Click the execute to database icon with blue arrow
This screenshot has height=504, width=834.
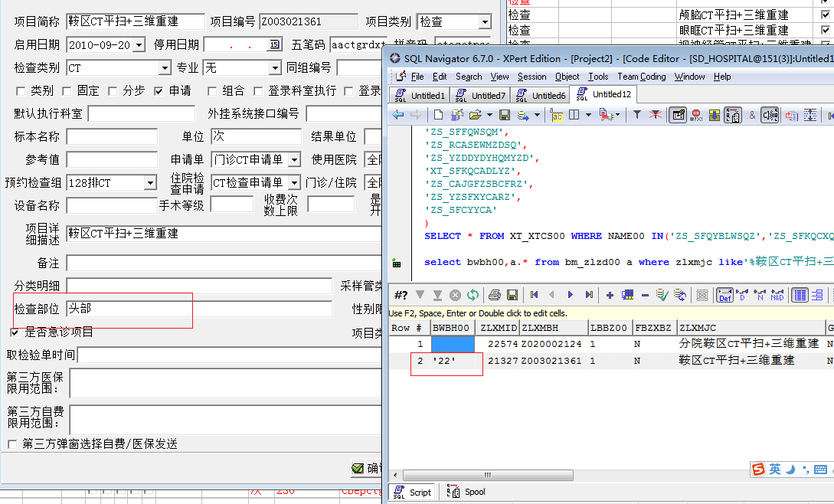[523, 114]
